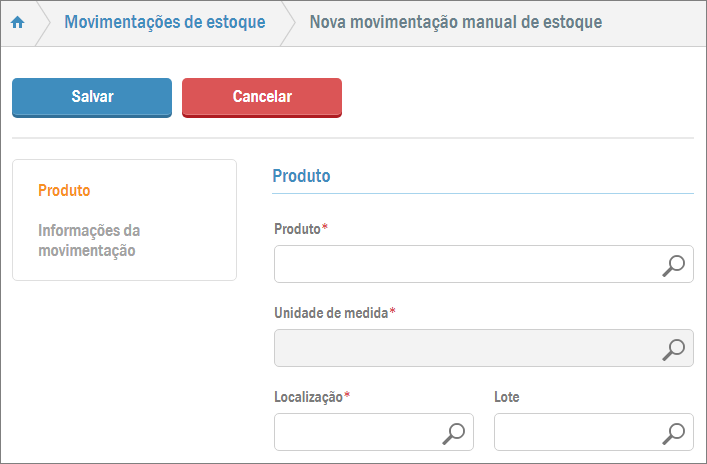Viewport: 707px width, 464px height.
Task: Search locations with Localização magnifier icon
Action: 454,433
